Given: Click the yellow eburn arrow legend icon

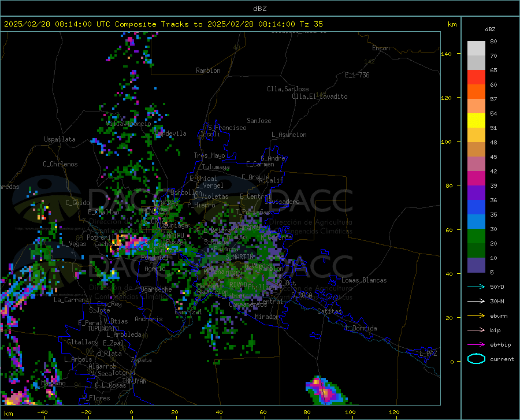Looking at the screenshot, I should 476,315.
